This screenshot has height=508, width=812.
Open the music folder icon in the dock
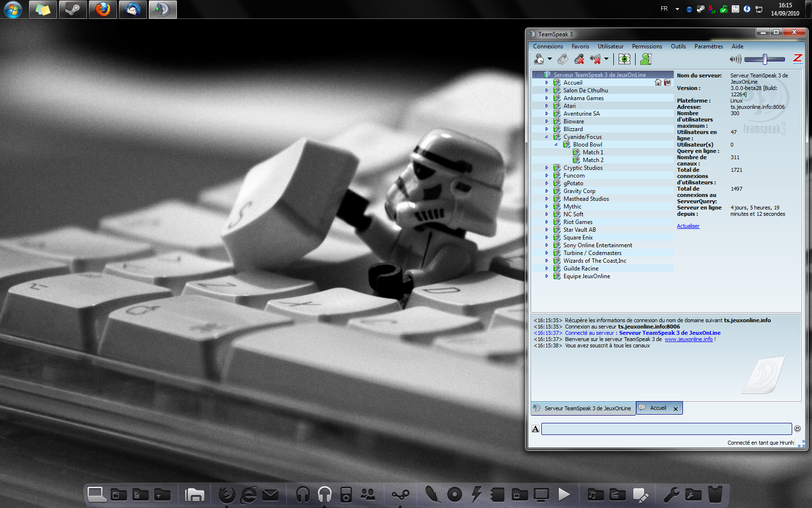click(595, 494)
